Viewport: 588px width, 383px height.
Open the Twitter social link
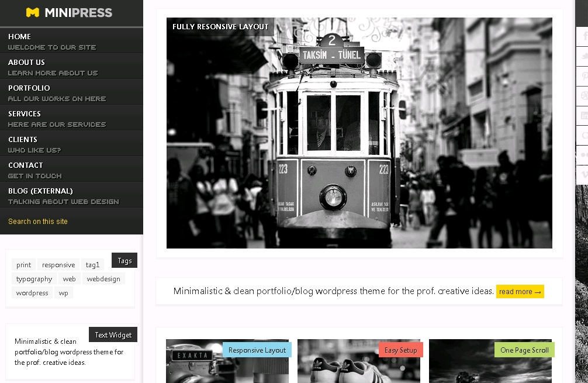pyautogui.click(x=583, y=57)
